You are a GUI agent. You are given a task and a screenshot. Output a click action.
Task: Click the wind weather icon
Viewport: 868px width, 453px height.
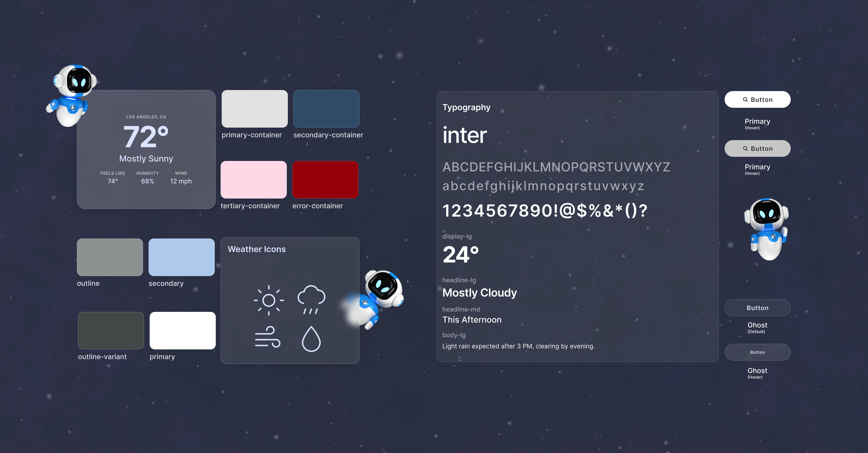pos(267,337)
